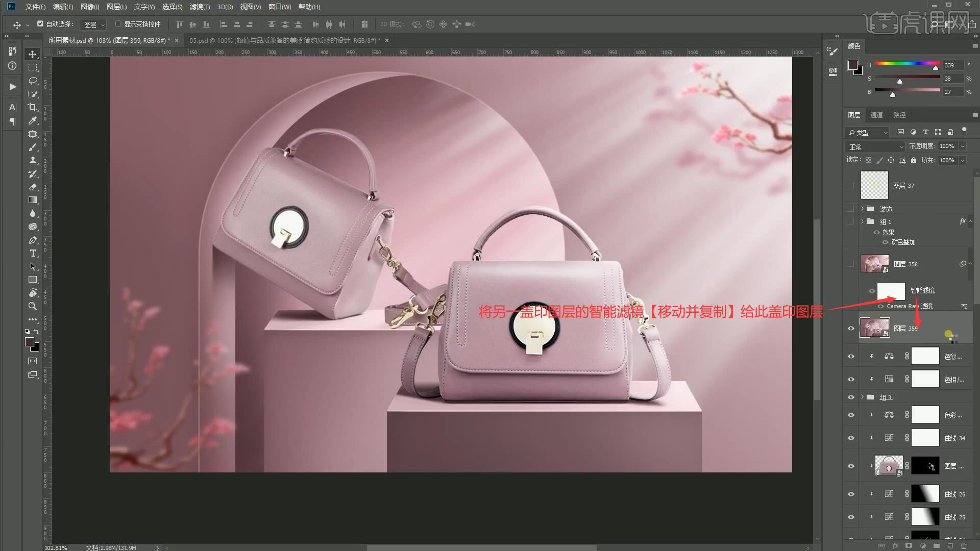Switch to the 05.psd document tab

coord(283,40)
